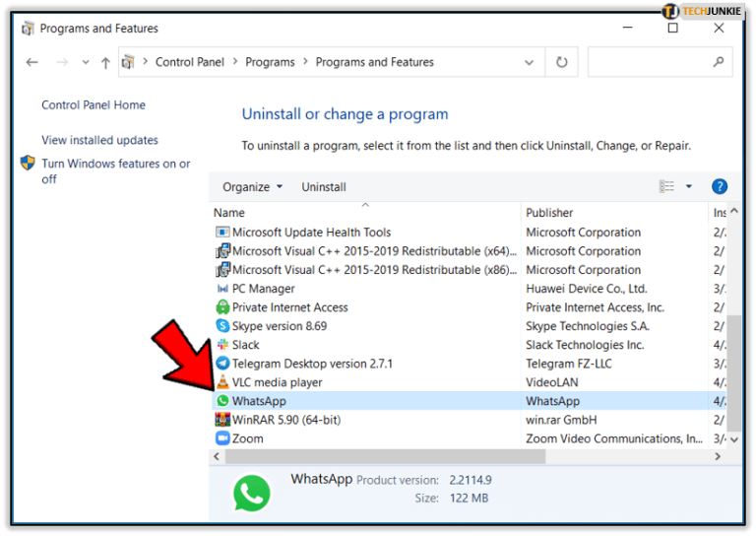
Task: Click the Telegram Desktop icon
Action: 222,364
